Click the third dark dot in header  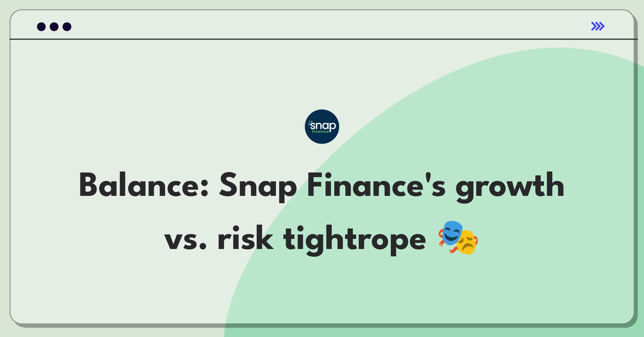pos(67,27)
